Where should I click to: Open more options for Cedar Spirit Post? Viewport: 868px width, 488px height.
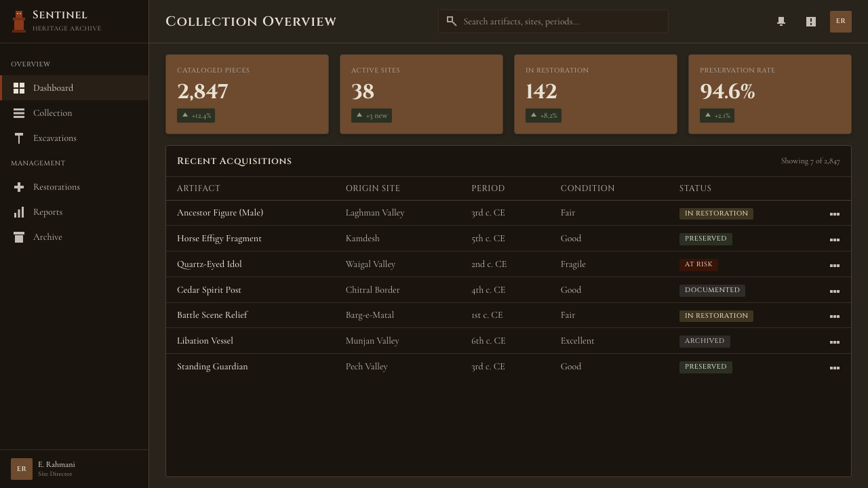[x=835, y=291]
